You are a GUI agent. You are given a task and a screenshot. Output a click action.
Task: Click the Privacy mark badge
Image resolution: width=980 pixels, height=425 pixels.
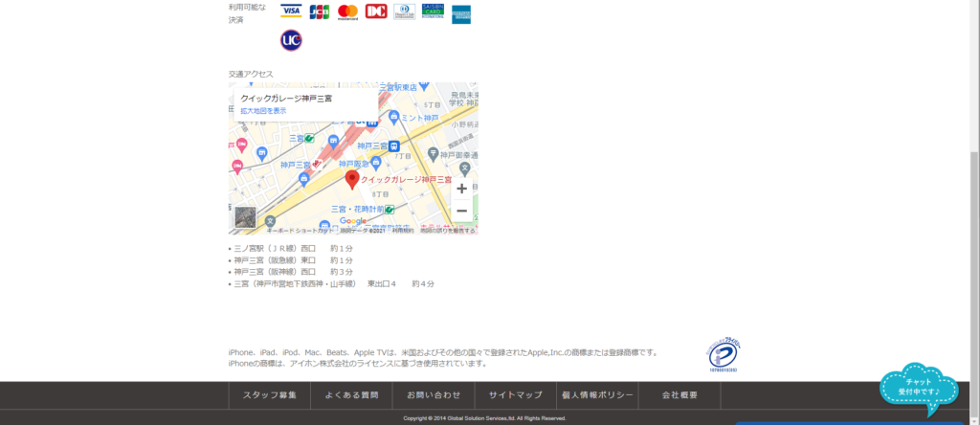[724, 355]
